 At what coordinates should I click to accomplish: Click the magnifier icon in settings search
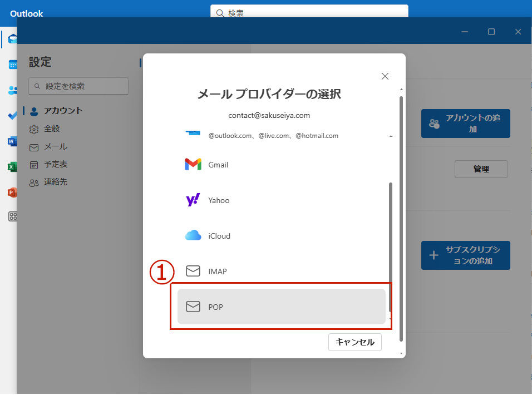pyautogui.click(x=37, y=86)
